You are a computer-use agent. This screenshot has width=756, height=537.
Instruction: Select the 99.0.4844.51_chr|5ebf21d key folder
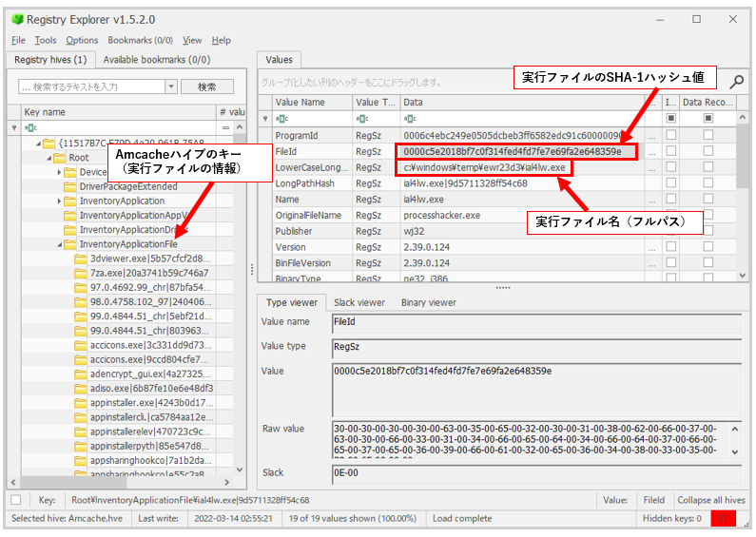coord(151,316)
